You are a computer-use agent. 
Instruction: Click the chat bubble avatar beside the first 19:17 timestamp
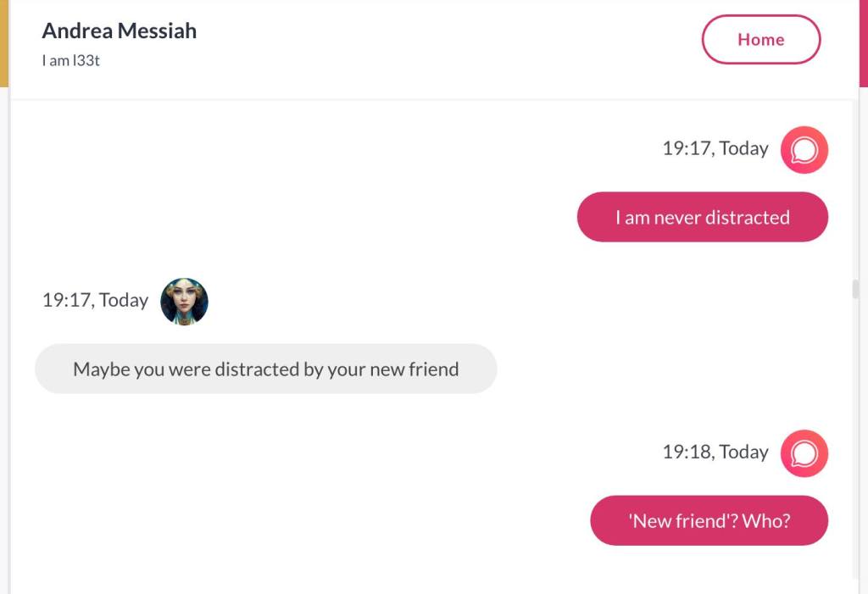804,150
